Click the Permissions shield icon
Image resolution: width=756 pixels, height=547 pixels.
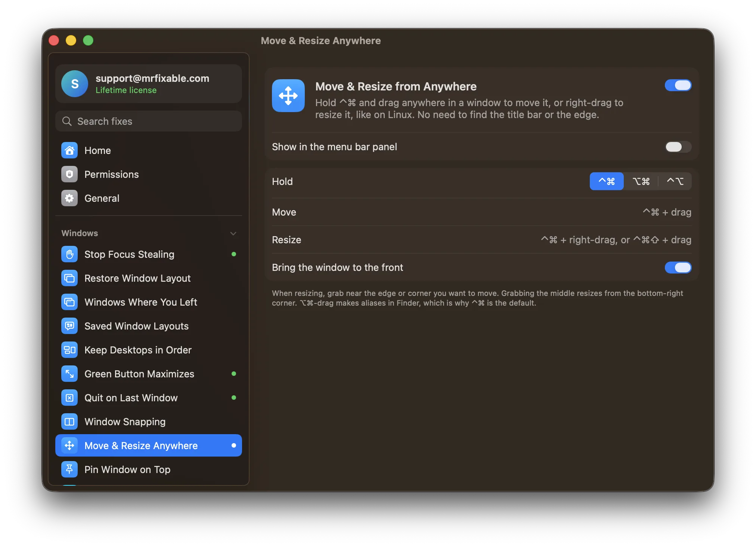69,174
